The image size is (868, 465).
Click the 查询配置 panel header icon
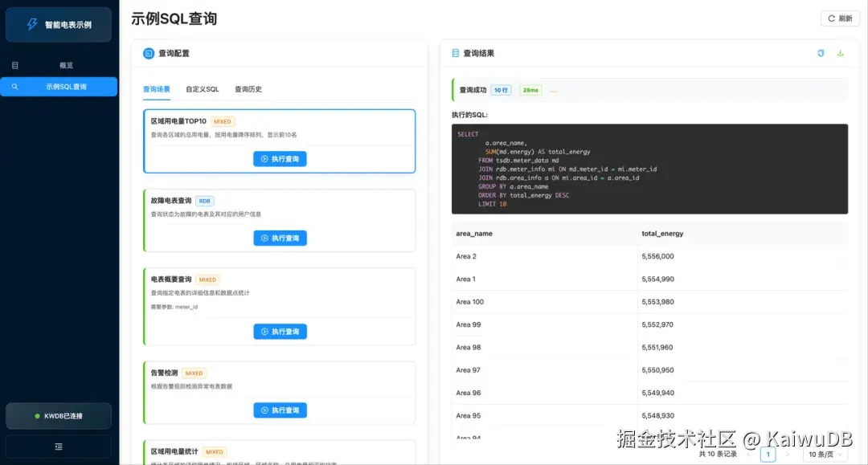(149, 53)
